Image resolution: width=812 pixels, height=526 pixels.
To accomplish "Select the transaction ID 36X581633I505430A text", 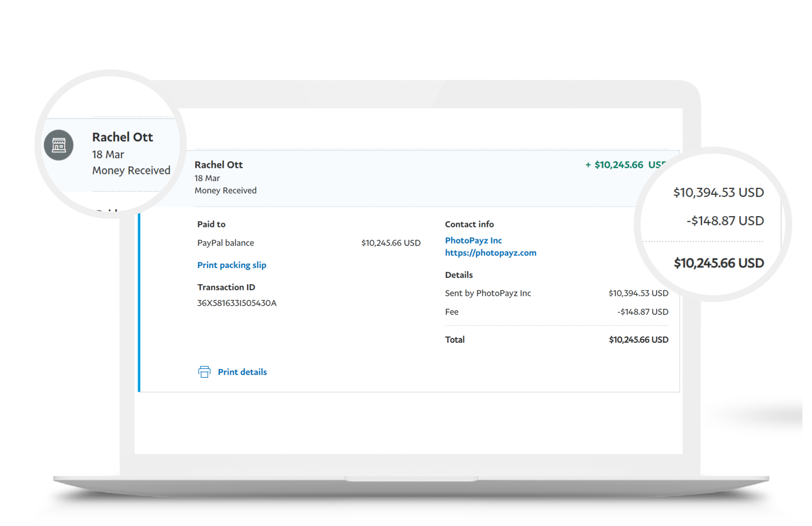I will [x=236, y=303].
